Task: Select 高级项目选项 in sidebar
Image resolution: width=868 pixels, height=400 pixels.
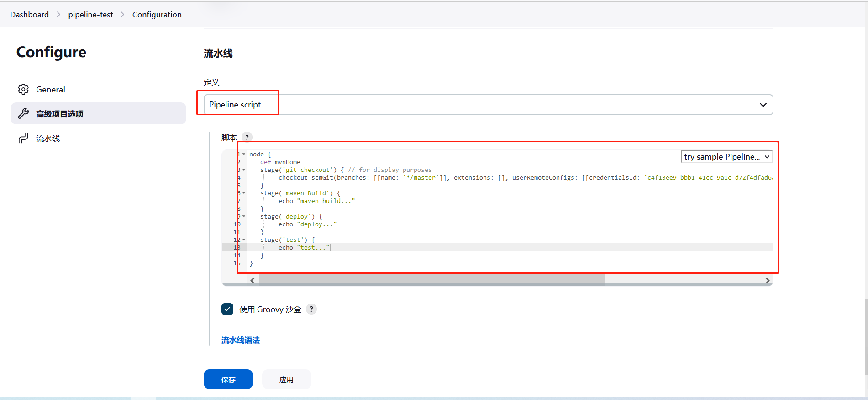Action: point(98,113)
